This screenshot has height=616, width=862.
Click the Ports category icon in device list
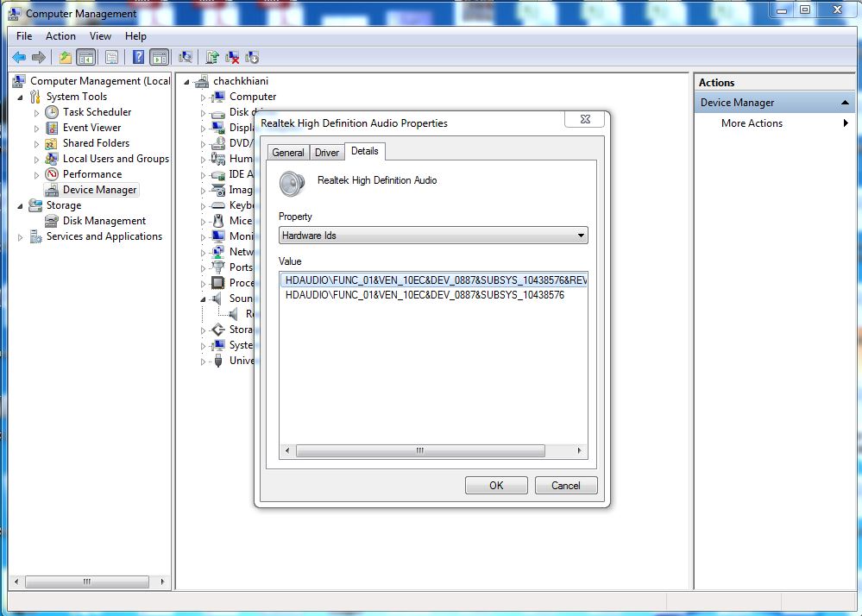click(x=218, y=267)
